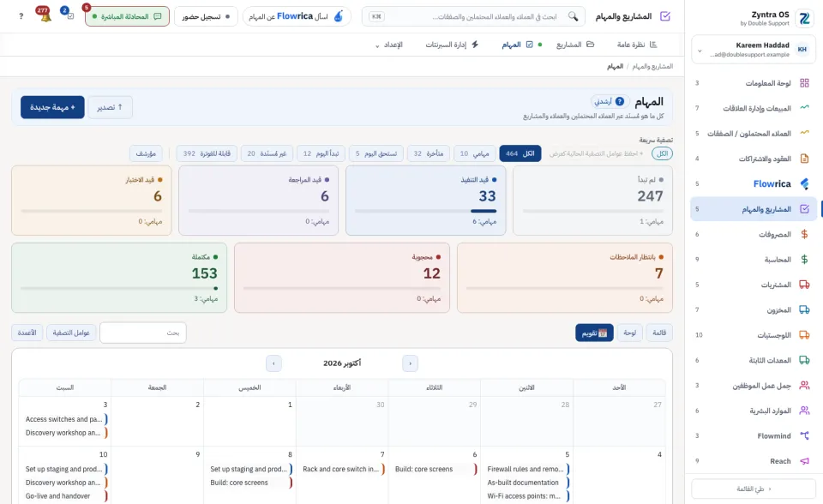
Task: Click the KH user avatar
Action: tap(802, 50)
